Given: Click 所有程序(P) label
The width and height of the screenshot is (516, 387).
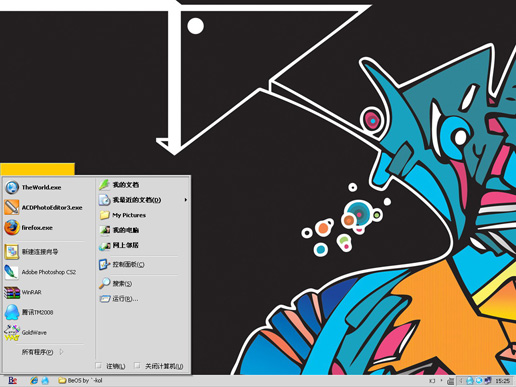Looking at the screenshot, I should click(x=37, y=352).
